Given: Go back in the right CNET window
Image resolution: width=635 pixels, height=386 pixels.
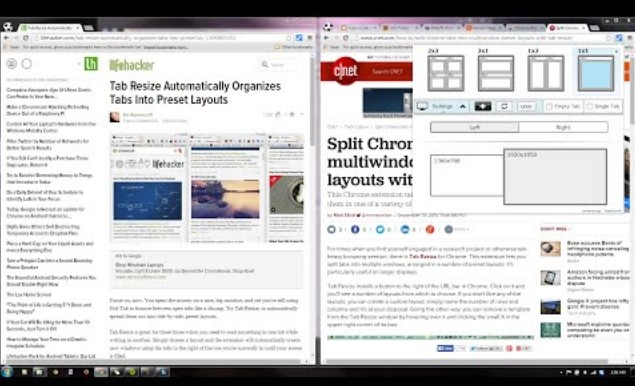Looking at the screenshot, I should click(326, 38).
